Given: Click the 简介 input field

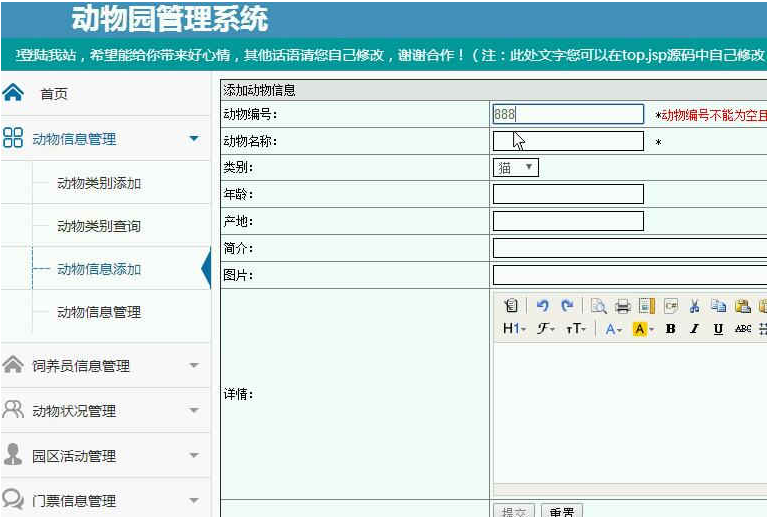Looking at the screenshot, I should (630, 248).
